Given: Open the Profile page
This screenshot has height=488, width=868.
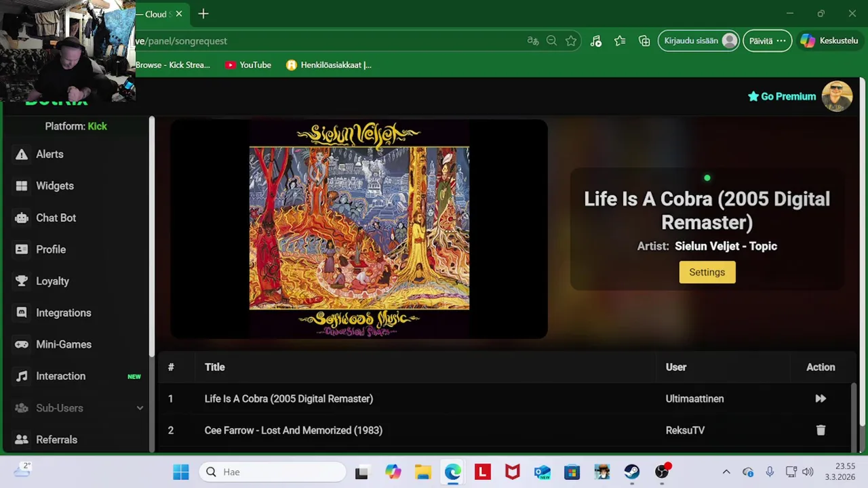Looking at the screenshot, I should [51, 249].
